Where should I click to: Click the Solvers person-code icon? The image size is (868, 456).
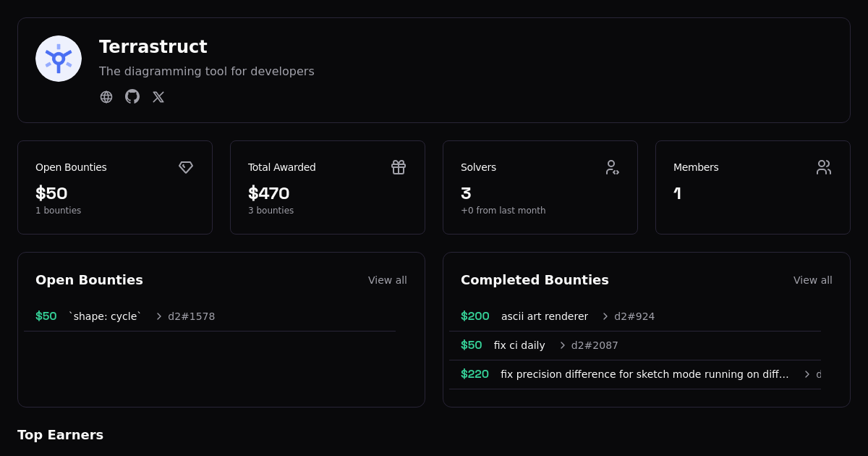pyautogui.click(x=612, y=167)
